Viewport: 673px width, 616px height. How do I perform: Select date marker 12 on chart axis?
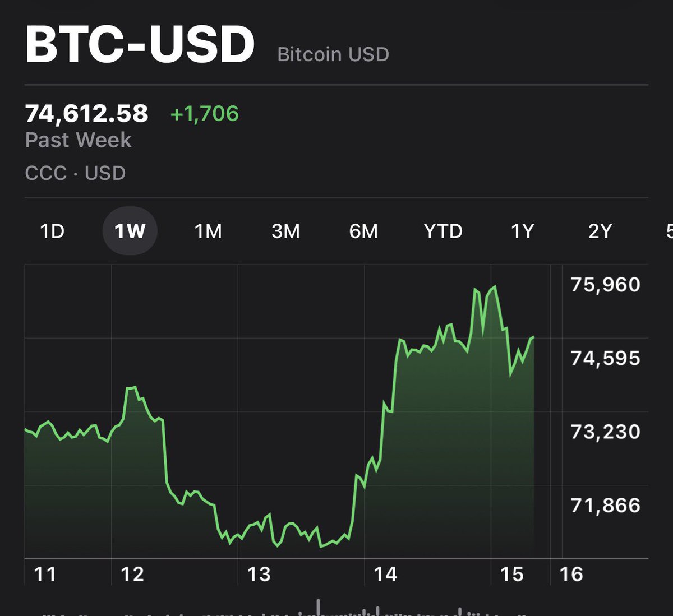coord(132,574)
